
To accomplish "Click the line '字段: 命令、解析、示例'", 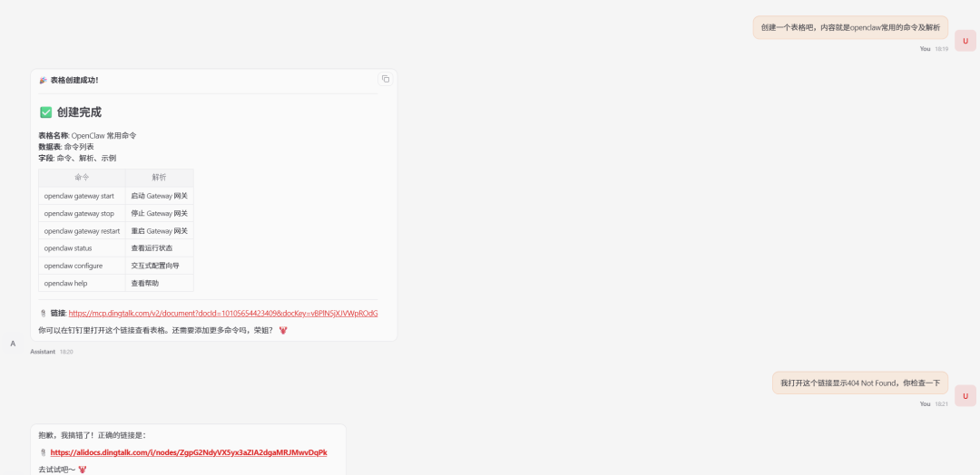I will pyautogui.click(x=77, y=159).
